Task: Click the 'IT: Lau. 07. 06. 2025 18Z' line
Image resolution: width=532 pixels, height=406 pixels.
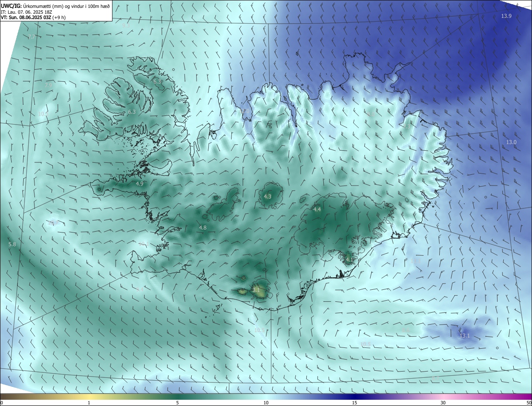Action: 26,12
